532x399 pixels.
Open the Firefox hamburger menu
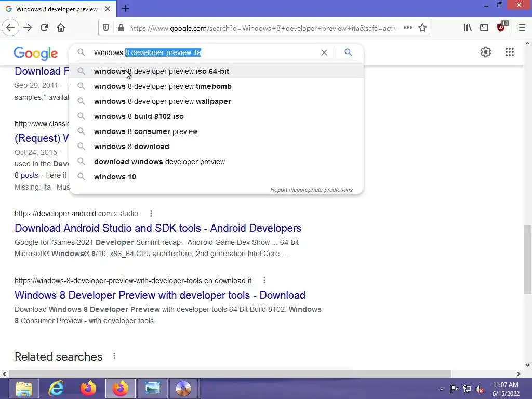[x=522, y=28]
